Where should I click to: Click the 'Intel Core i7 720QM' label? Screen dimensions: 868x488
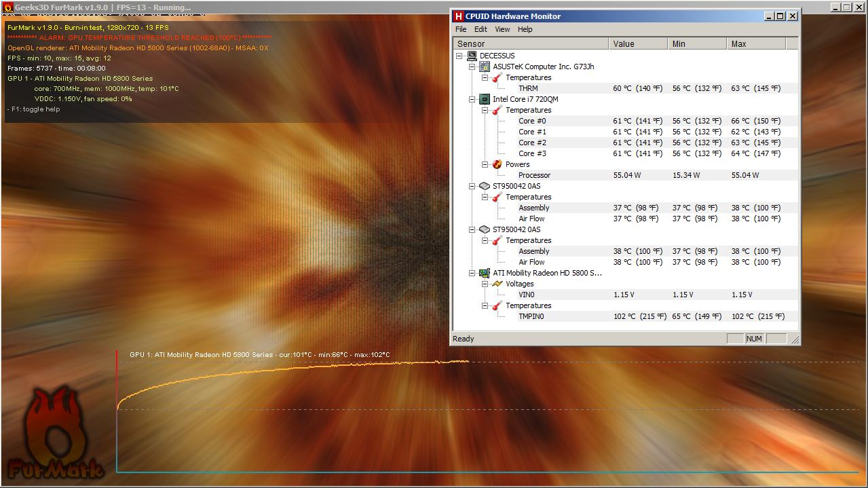point(525,99)
